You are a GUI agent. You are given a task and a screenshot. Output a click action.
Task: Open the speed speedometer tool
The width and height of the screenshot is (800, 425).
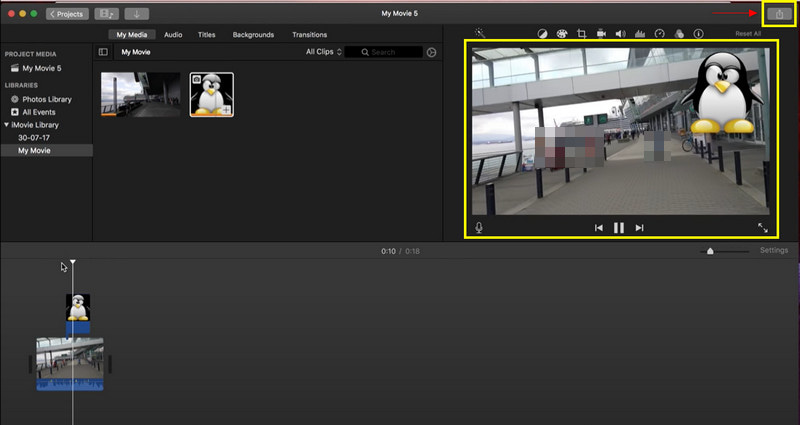(660, 34)
